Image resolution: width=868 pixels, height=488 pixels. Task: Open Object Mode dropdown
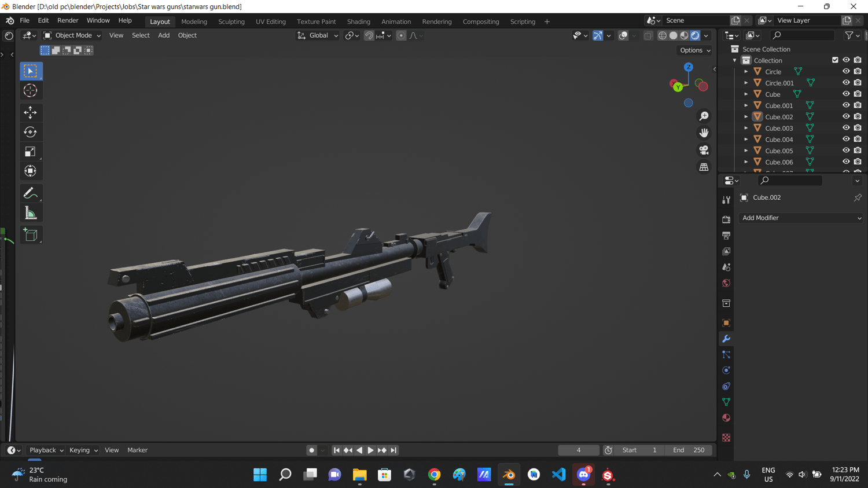point(72,35)
